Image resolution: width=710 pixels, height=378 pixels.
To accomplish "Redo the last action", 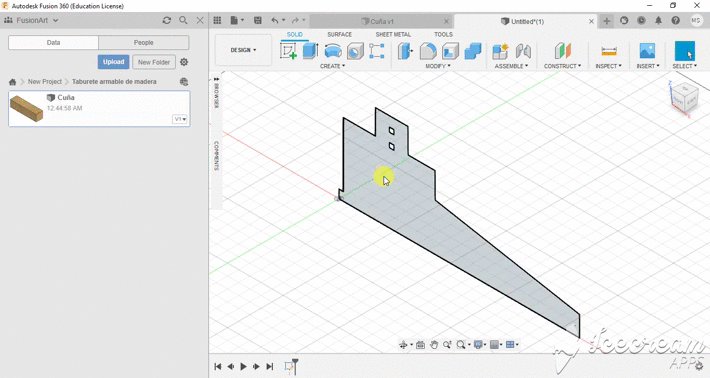I will [295, 20].
